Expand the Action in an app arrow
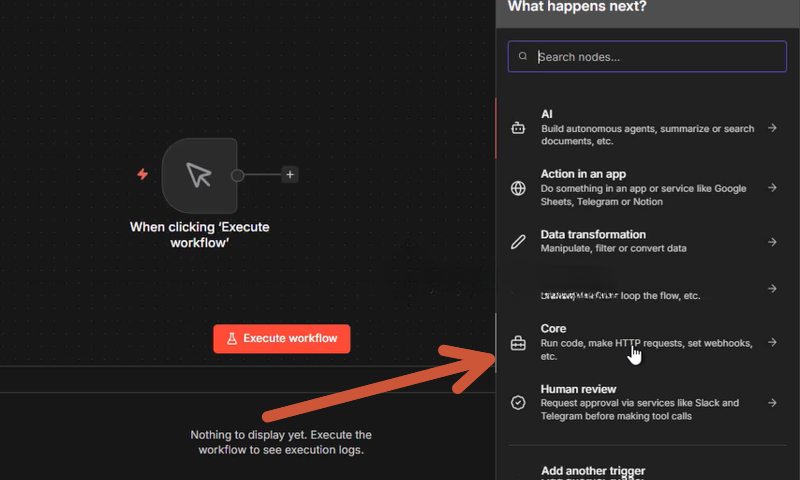 772,188
